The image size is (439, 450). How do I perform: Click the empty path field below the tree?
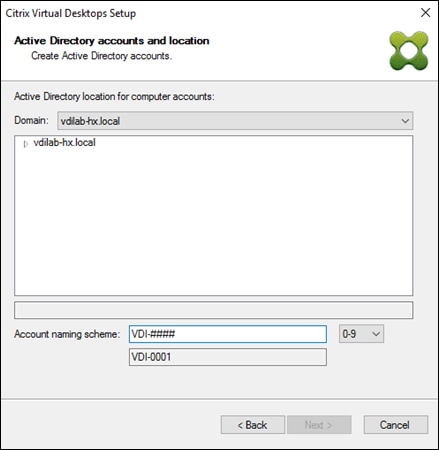pyautogui.click(x=214, y=310)
